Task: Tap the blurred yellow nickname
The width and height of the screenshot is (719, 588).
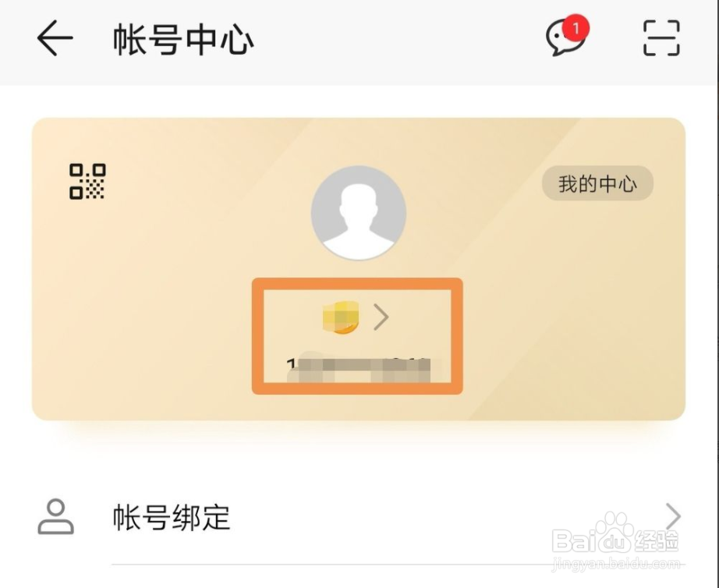Action: click(x=341, y=317)
